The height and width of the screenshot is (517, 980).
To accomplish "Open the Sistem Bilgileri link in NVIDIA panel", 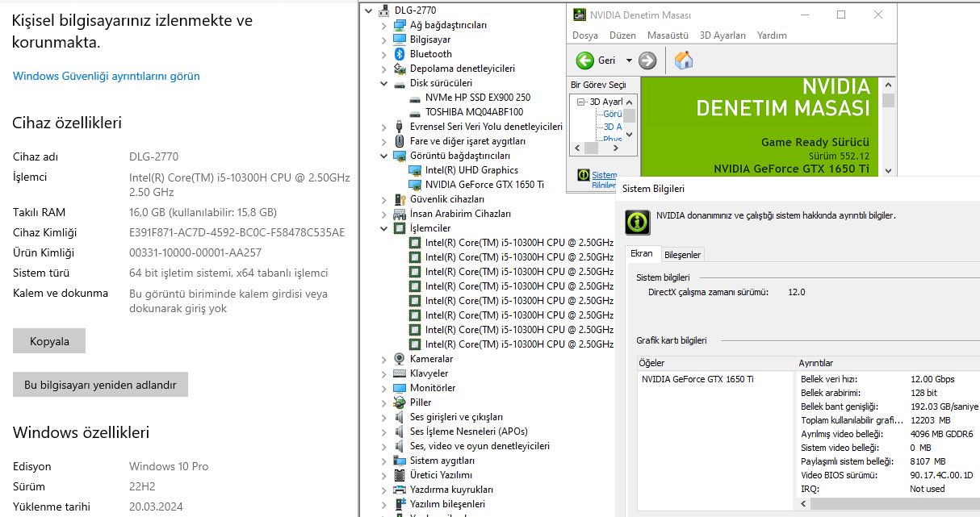I will [x=604, y=180].
